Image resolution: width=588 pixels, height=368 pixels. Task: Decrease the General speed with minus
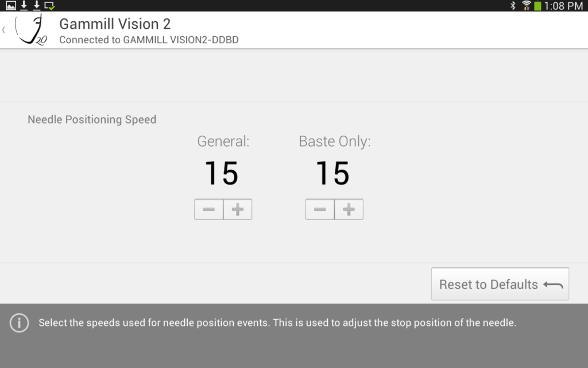coord(209,210)
